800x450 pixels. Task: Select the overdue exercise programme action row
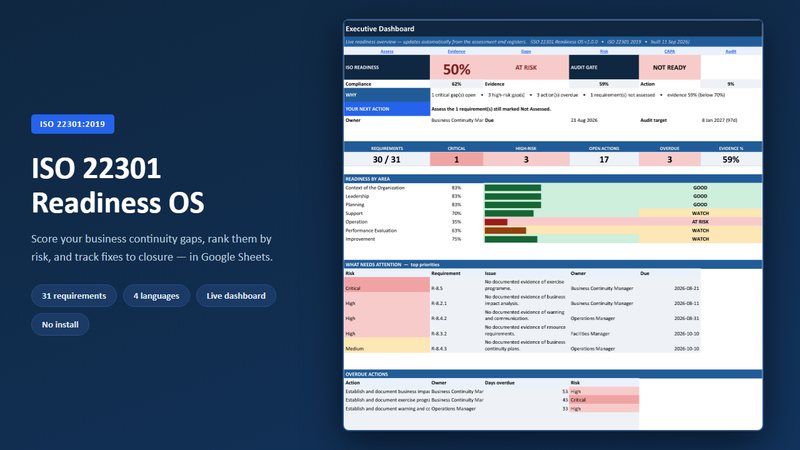tap(491, 400)
